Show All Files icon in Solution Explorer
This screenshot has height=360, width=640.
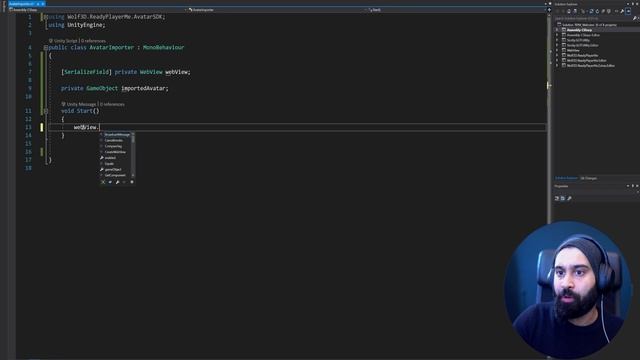tap(609, 11)
